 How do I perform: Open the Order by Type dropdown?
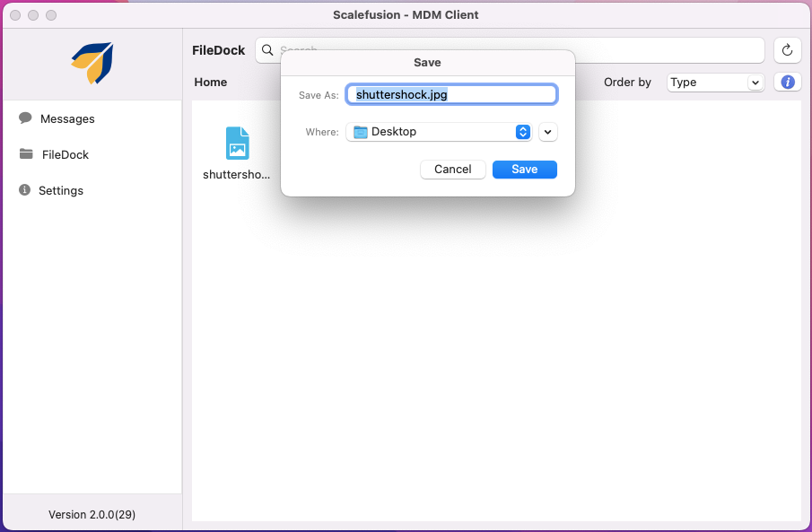pyautogui.click(x=715, y=83)
